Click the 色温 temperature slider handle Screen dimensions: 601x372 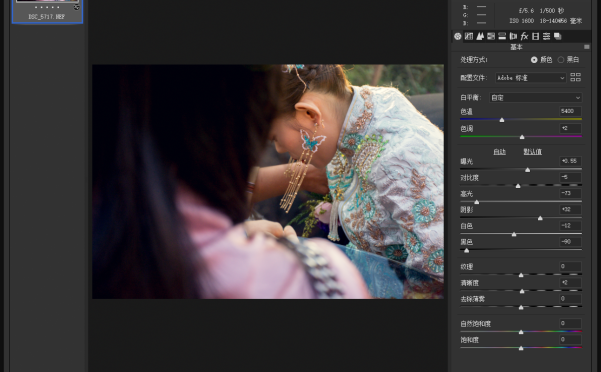[x=502, y=120]
